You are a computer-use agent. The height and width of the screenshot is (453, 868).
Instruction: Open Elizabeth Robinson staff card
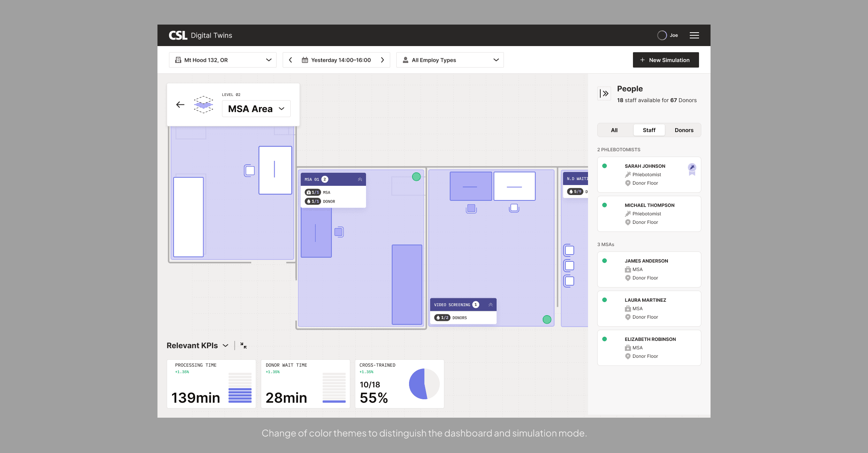(x=649, y=348)
